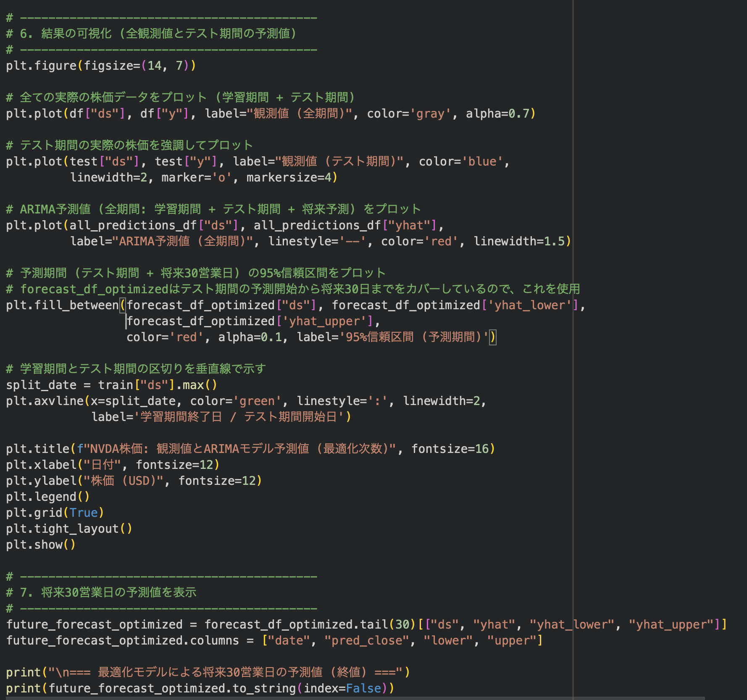This screenshot has height=700, width=747.
Task: Click the future_forecast_optimized.columns assignment
Action: (274, 640)
